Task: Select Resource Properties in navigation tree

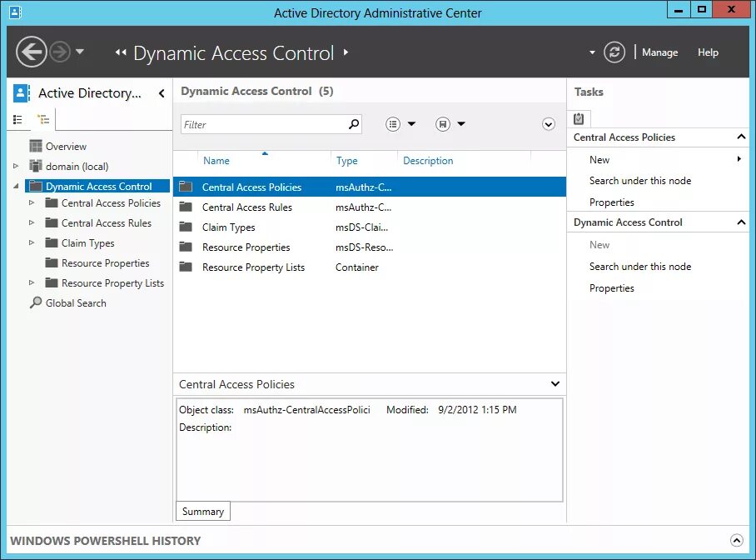Action: tap(106, 263)
